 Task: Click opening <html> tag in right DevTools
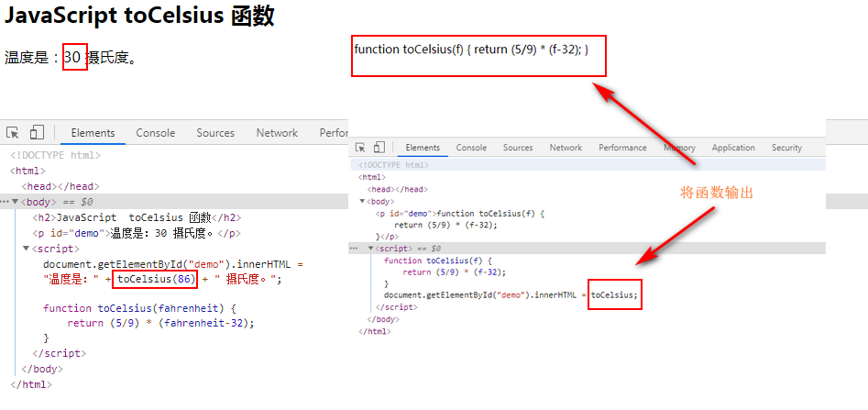[372, 177]
